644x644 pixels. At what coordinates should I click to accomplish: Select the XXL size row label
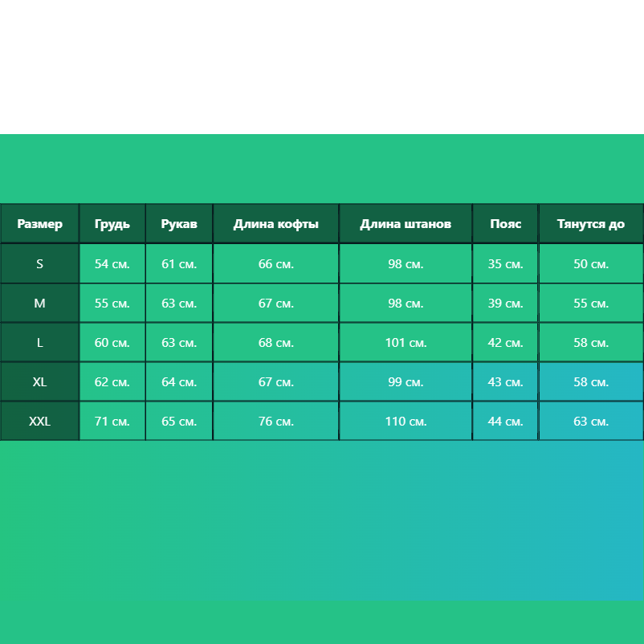point(39,422)
